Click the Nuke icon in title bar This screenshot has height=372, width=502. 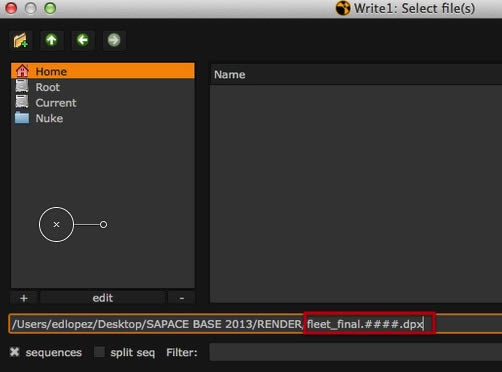point(343,8)
